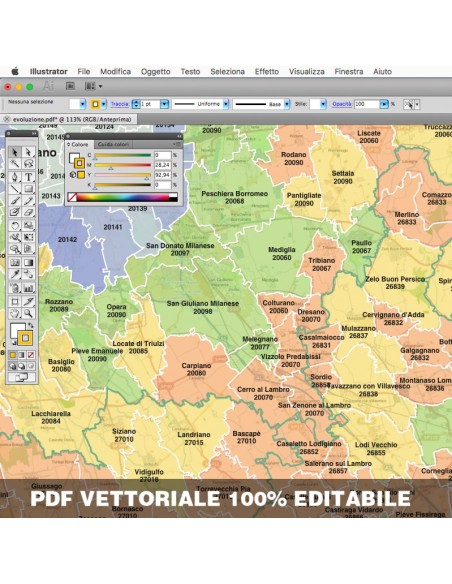This screenshot has height=584, width=452.
Task: Swap fill and stroke in toolbox
Action: 31,326
